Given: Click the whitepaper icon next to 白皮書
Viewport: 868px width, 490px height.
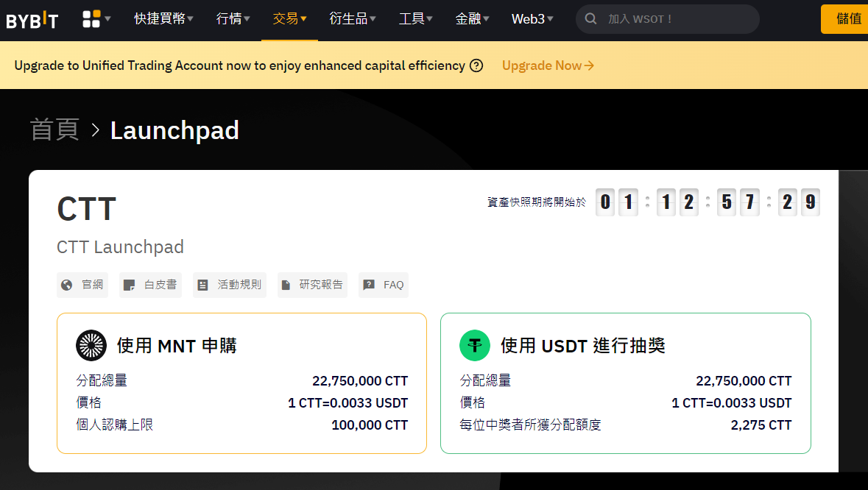Looking at the screenshot, I should point(129,285).
